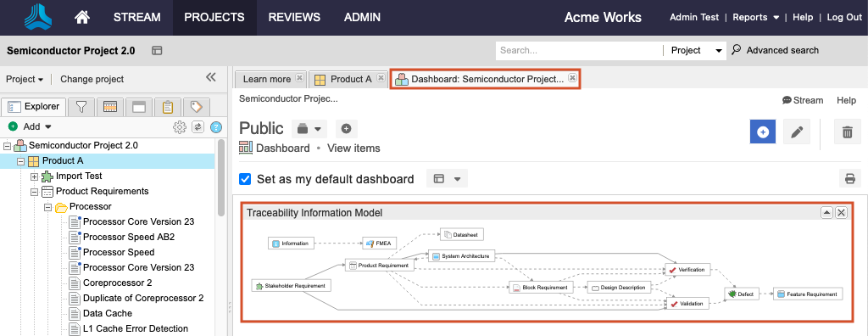Select the Explorer tab
Image resolution: width=868 pixels, height=336 pixels.
point(35,106)
